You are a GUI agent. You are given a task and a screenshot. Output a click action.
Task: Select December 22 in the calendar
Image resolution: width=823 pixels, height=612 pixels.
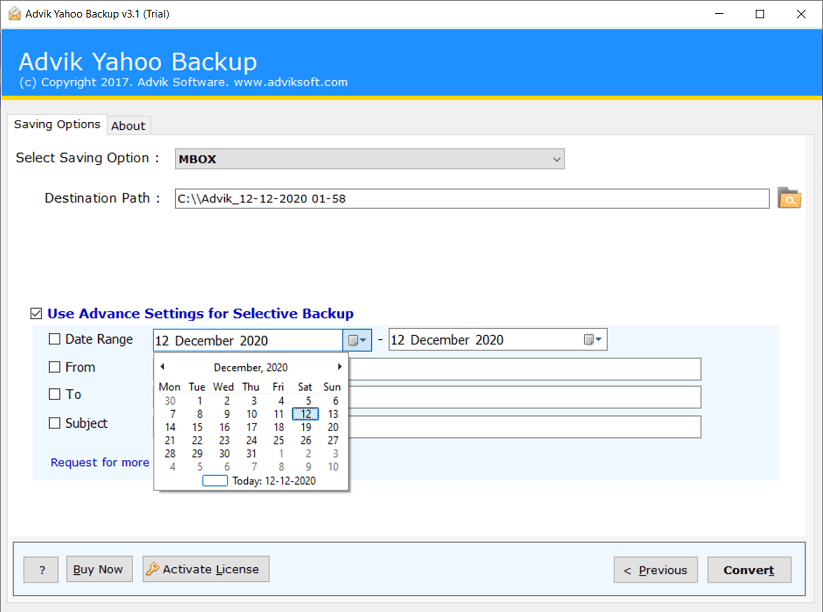197,440
